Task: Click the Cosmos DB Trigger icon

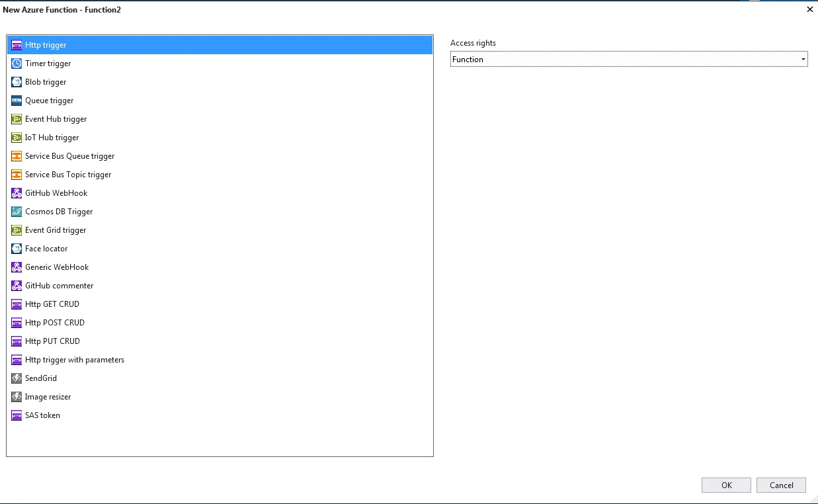Action: (17, 212)
